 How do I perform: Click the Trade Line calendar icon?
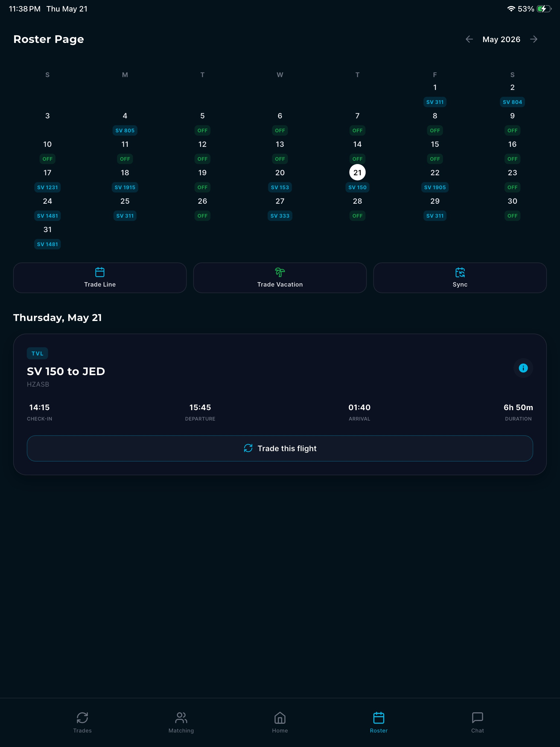[x=100, y=272]
